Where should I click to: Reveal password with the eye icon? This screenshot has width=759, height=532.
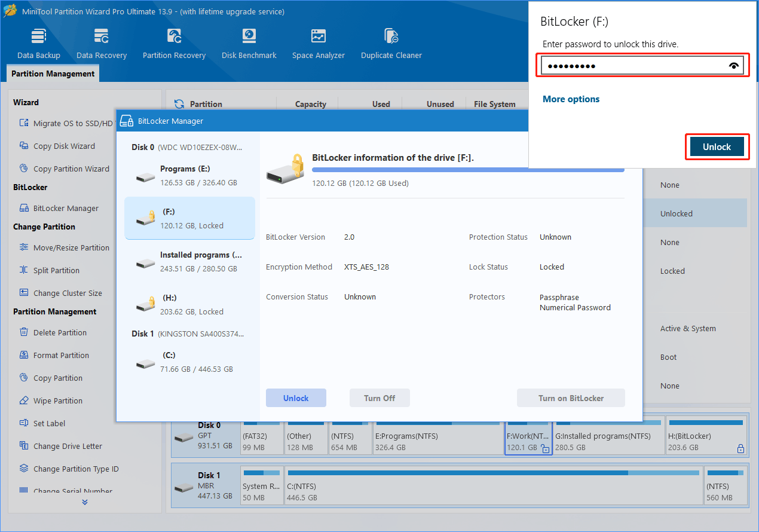(x=734, y=66)
